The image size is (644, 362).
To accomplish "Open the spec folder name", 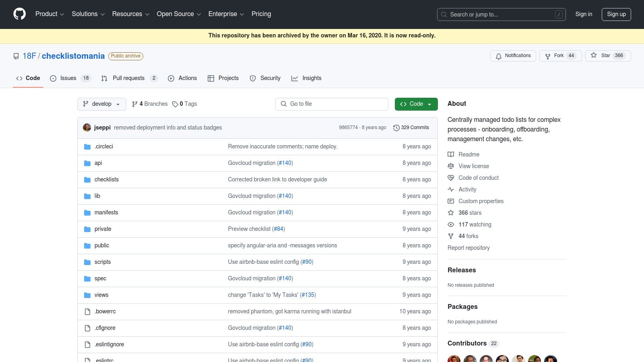I will [100, 279].
